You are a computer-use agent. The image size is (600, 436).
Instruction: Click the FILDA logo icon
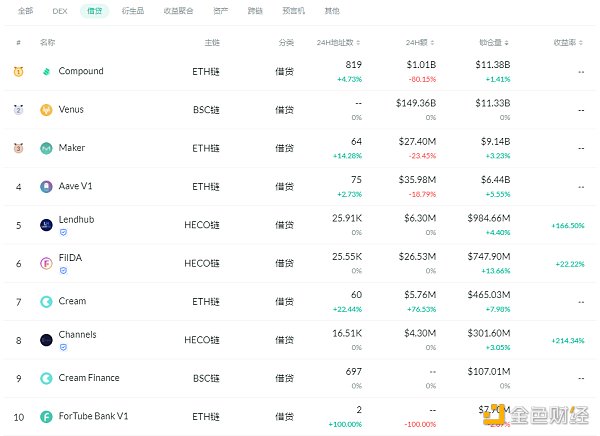coord(46,264)
